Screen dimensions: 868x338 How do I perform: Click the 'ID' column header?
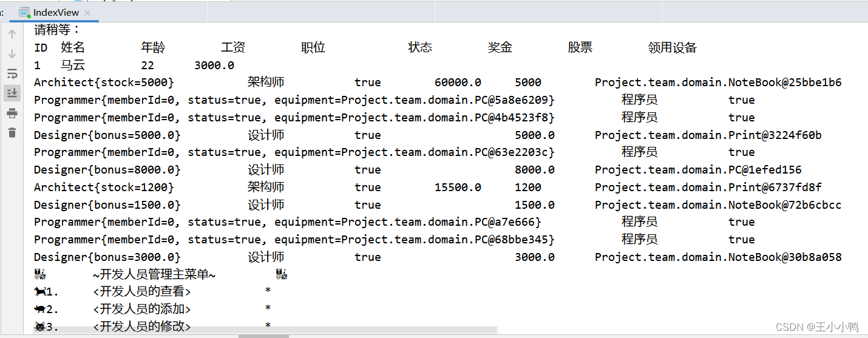click(41, 48)
